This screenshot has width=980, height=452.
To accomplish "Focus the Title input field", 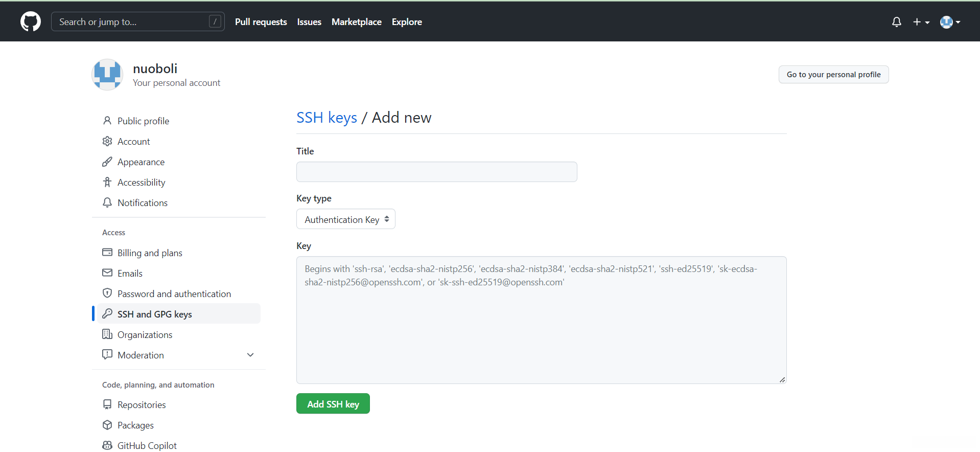I will tap(437, 172).
